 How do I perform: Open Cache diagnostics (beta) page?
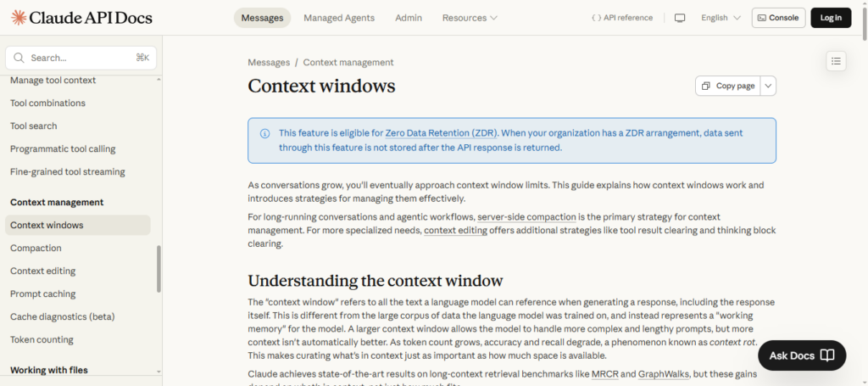click(62, 316)
